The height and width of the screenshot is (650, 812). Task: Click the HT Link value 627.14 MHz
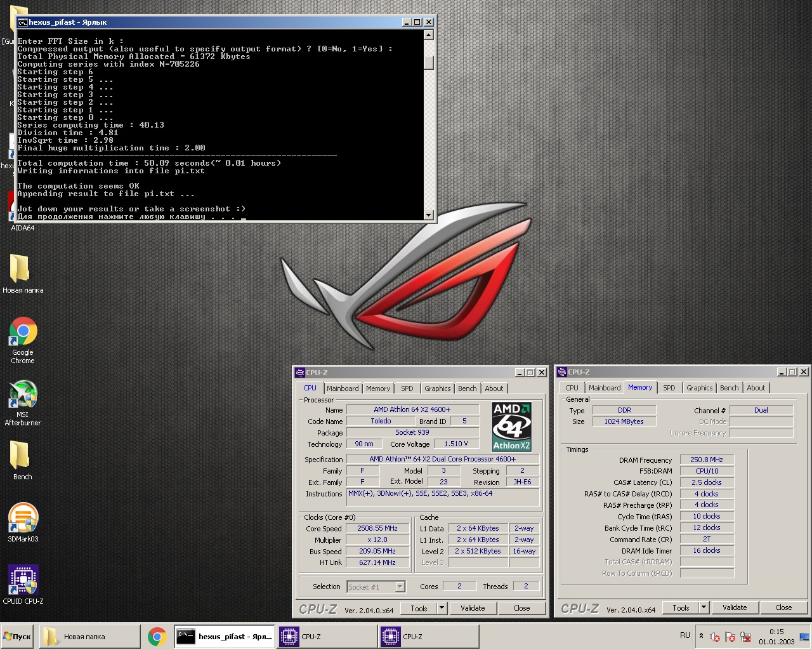pos(377,562)
